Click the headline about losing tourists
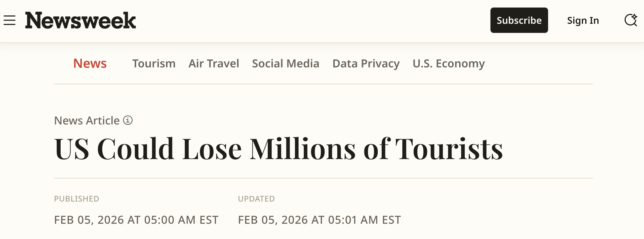The height and width of the screenshot is (239, 644). coord(278,149)
